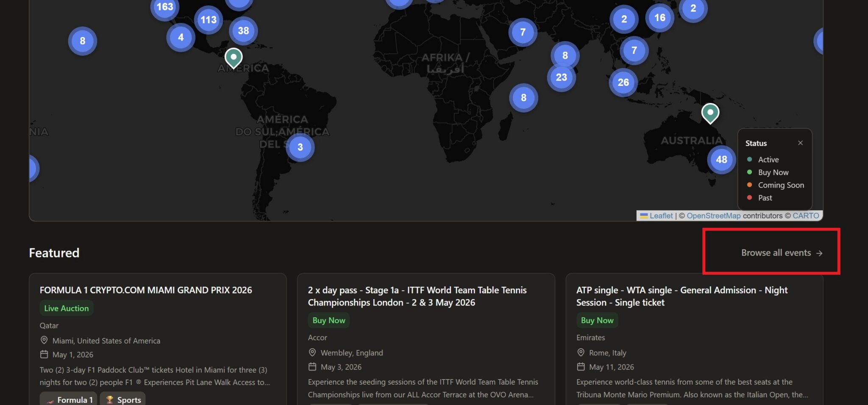
Task: Click the 23 cluster near India
Action: pos(561,78)
